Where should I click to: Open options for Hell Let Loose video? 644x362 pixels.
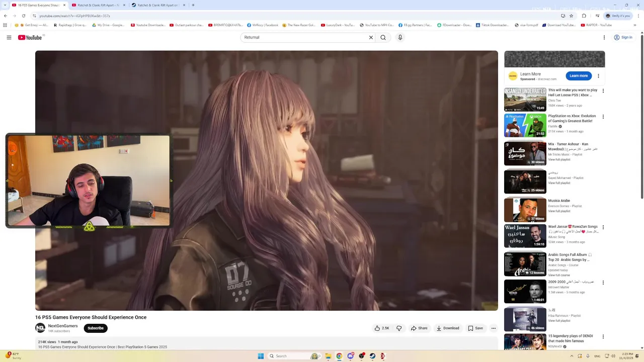(603, 91)
